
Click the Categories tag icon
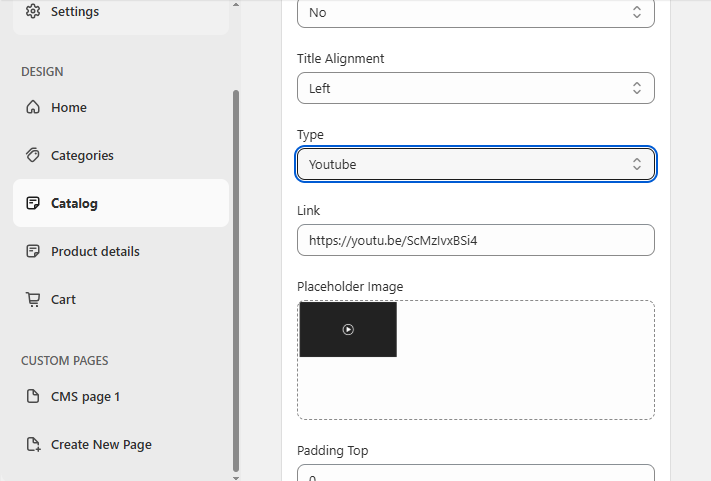(x=33, y=155)
